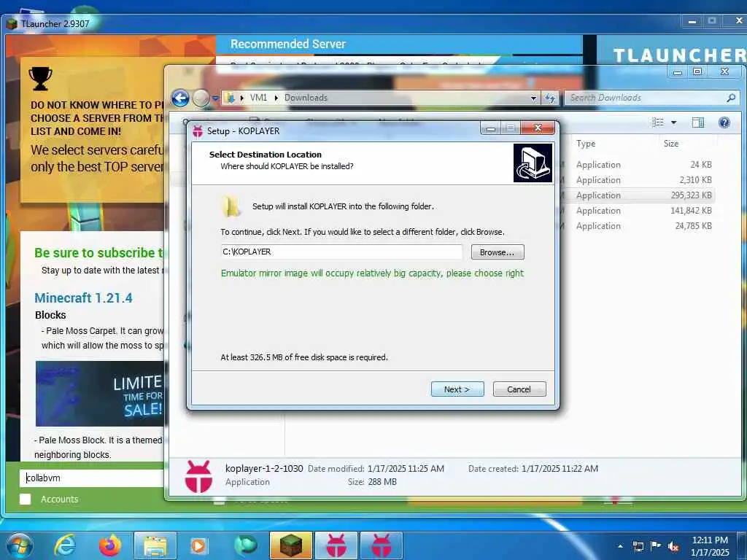Click koplayer-1-2-1030 file name in details
747x560 pixels.
click(x=264, y=469)
